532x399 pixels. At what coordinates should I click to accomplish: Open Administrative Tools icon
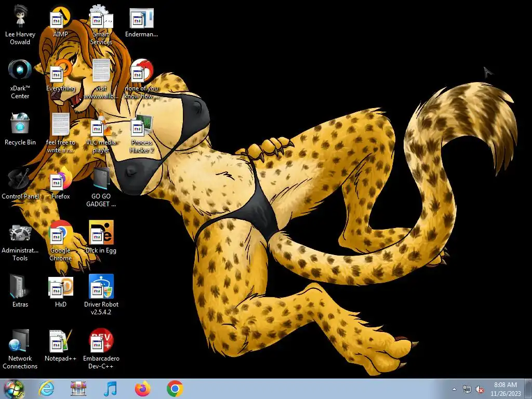20,242
